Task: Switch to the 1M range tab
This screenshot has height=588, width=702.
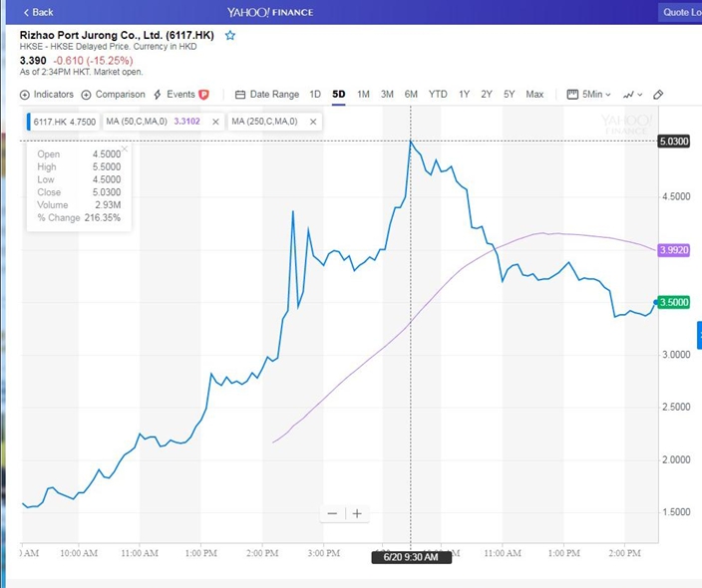Action: click(363, 95)
